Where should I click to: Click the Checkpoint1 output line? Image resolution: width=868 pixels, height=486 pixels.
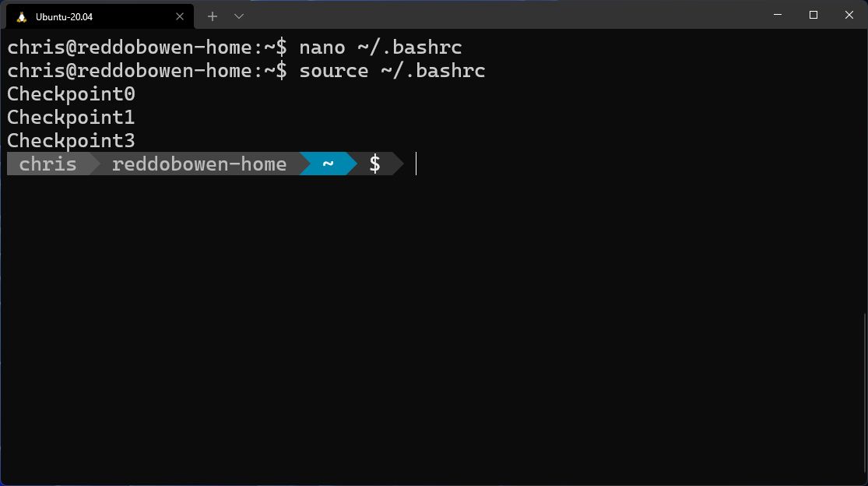(x=70, y=117)
